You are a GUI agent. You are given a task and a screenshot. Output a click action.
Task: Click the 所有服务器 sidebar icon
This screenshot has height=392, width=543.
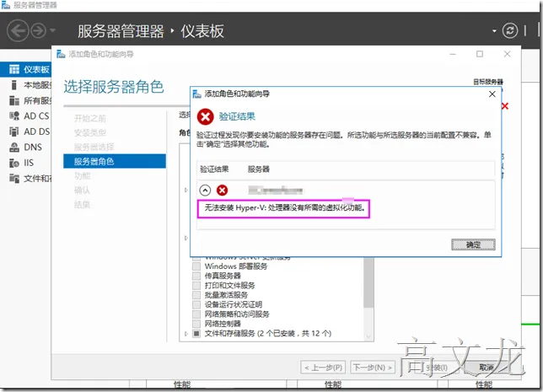[x=14, y=100]
